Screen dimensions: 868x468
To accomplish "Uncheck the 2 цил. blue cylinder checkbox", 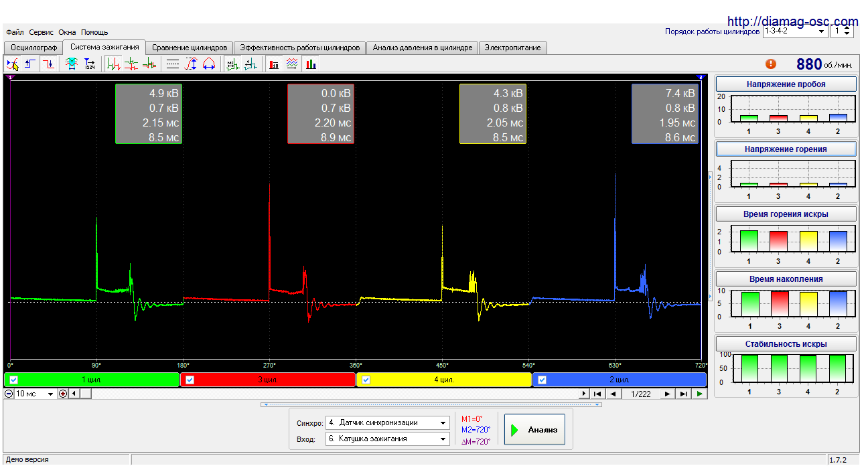I will (x=542, y=380).
